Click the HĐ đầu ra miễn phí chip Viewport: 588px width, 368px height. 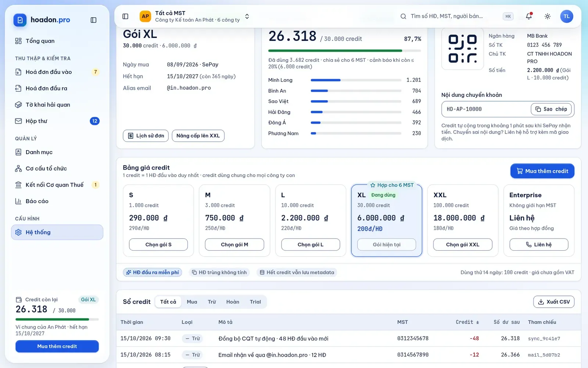(153, 272)
